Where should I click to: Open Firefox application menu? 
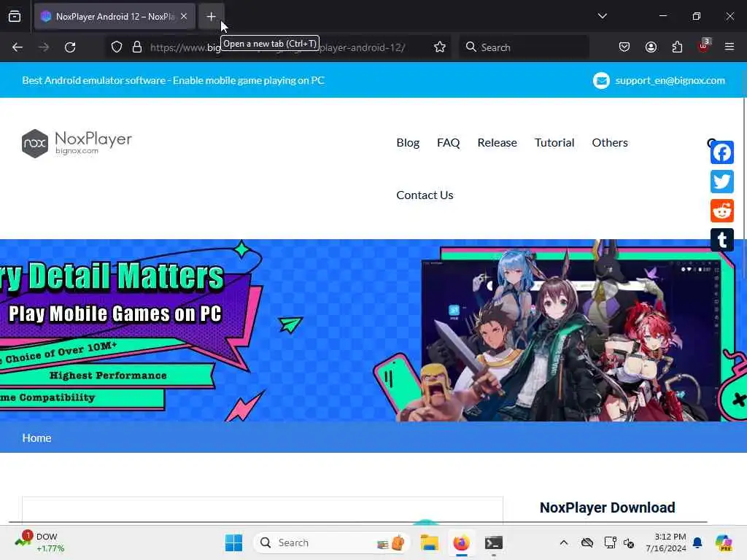(729, 47)
